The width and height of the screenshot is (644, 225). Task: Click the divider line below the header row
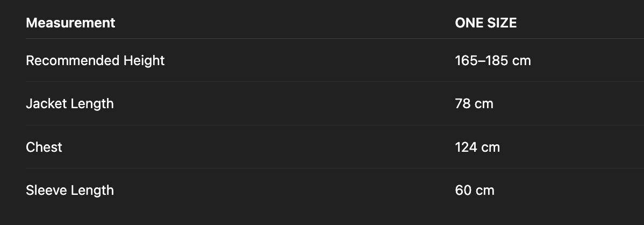(x=323, y=39)
